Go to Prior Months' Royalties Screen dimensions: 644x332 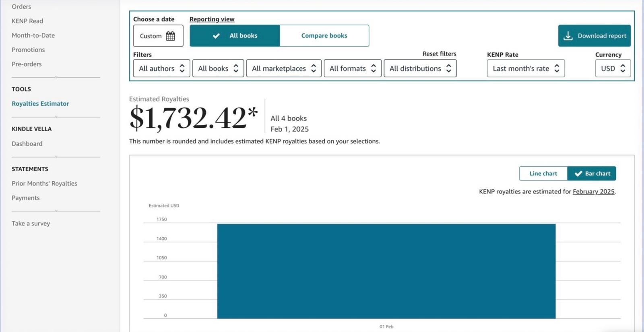[44, 183]
